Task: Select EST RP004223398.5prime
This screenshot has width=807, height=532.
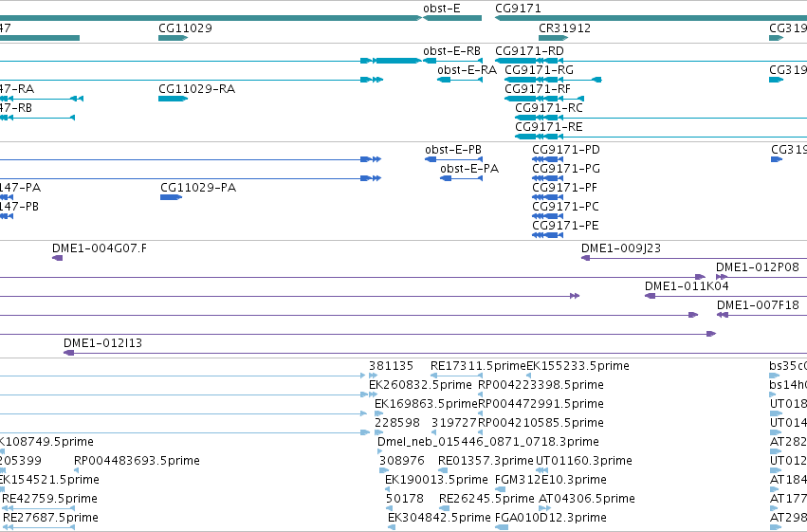Action: 480,394
